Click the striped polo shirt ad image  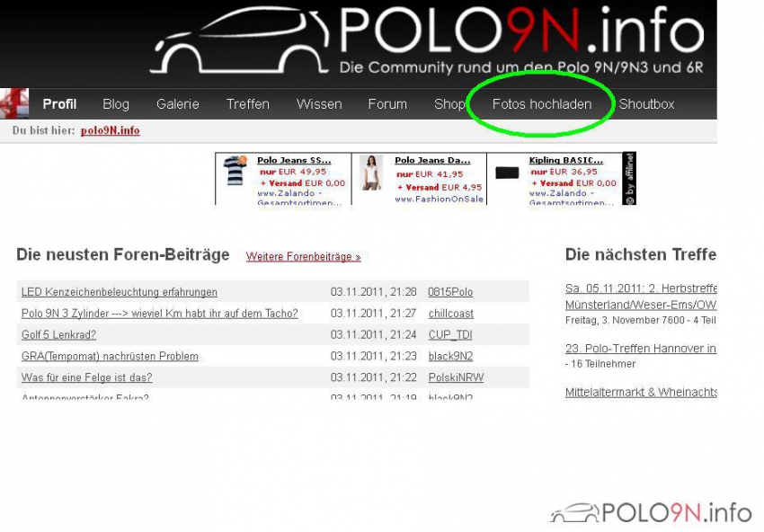coord(235,171)
